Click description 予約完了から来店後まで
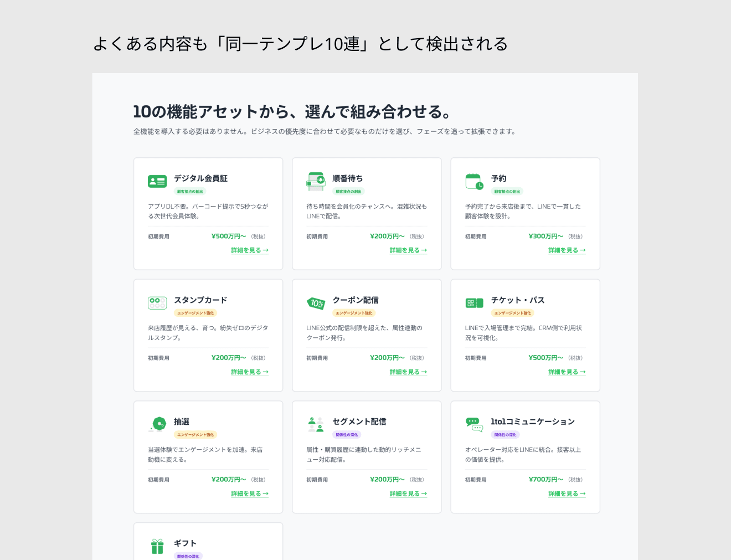Viewport: 731px width, 560px height. point(523,211)
